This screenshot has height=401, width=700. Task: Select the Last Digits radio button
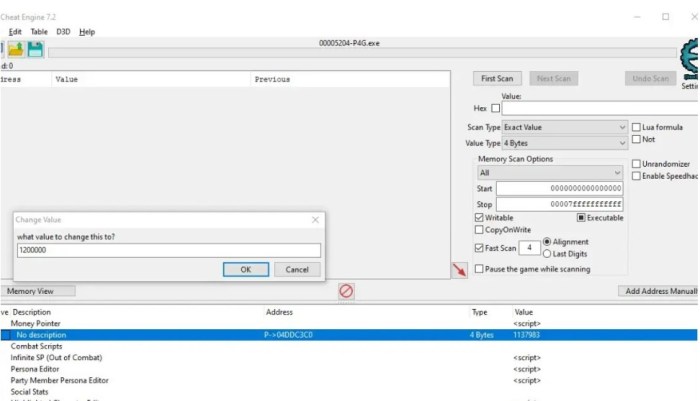[547, 254]
